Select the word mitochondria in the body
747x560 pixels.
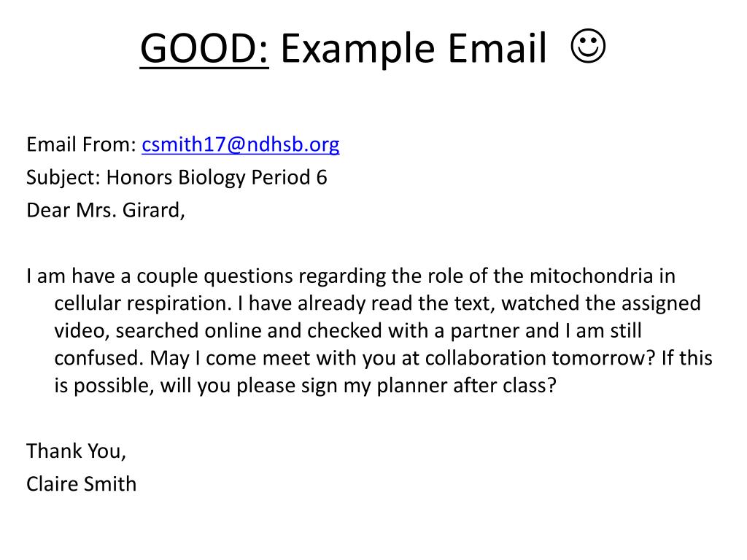pyautogui.click(x=591, y=276)
